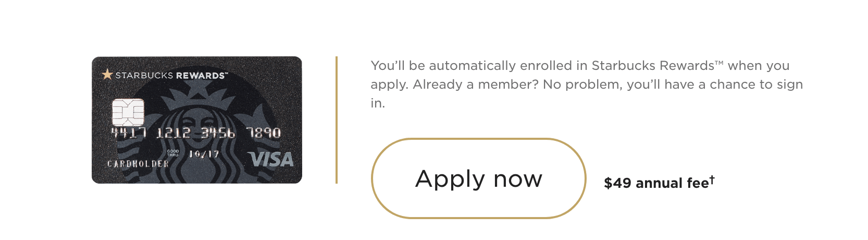
Task: Click the trademark symbol after Starbucks Rewards in paragraph
Action: coord(719,63)
